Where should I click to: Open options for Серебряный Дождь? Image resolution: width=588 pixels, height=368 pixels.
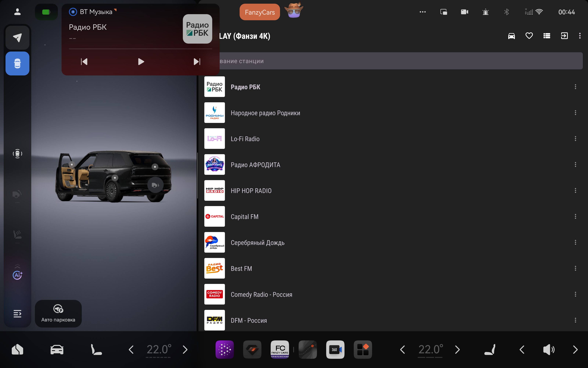[575, 242]
